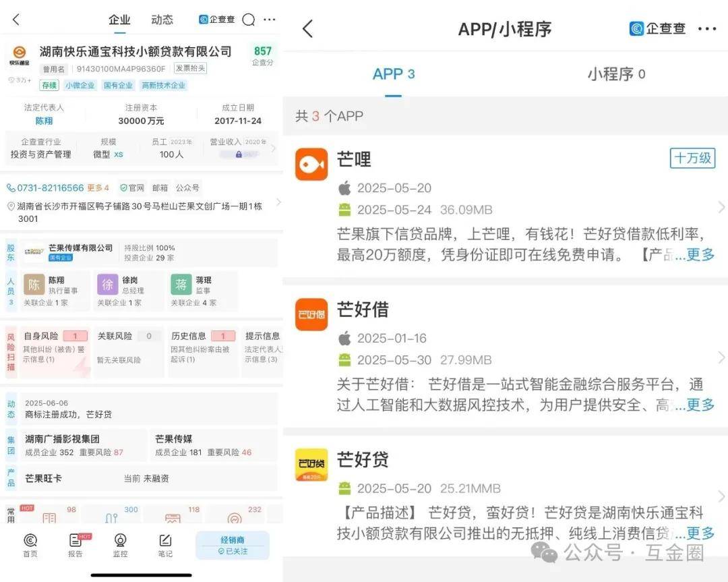Tap the 芒果传媒有限公司 shareholder logo
Screen dimensions: 728x582
34,252
